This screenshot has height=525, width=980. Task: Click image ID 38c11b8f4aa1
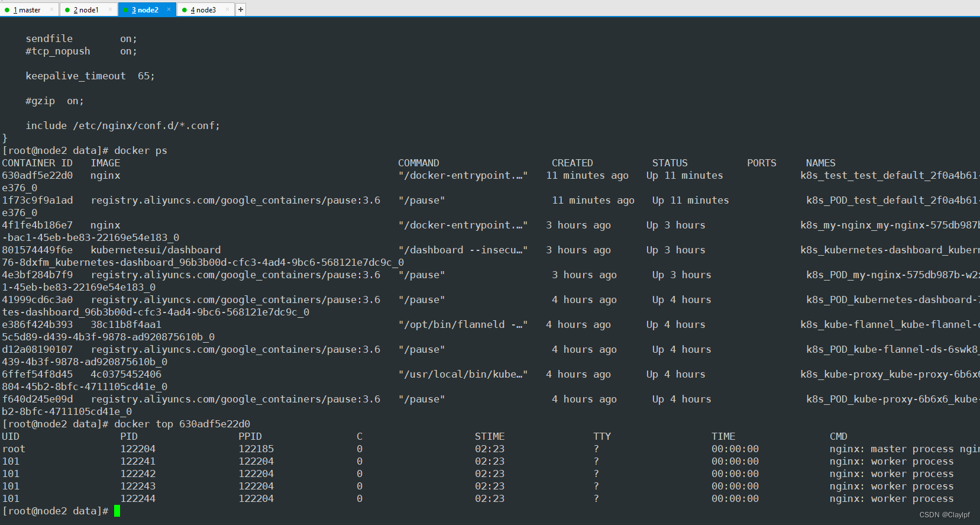[126, 324]
